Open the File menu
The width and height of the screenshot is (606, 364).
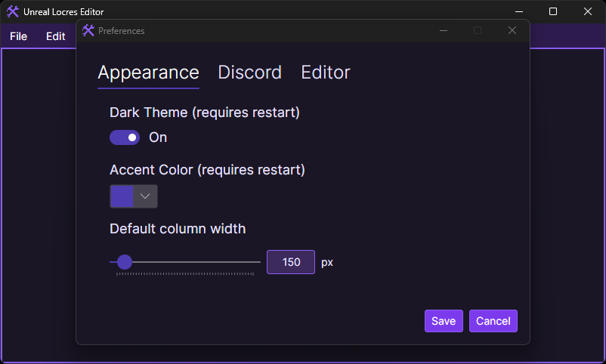click(19, 36)
